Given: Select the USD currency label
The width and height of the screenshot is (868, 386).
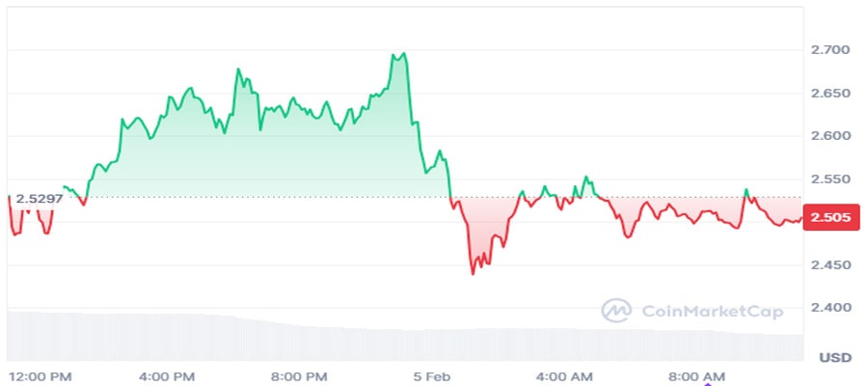Looking at the screenshot, I should pyautogui.click(x=835, y=357).
